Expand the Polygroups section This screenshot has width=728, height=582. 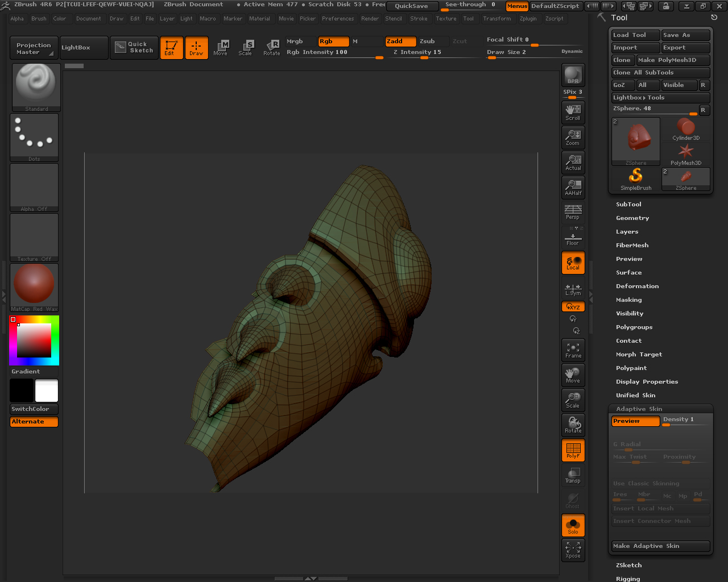[x=634, y=327]
